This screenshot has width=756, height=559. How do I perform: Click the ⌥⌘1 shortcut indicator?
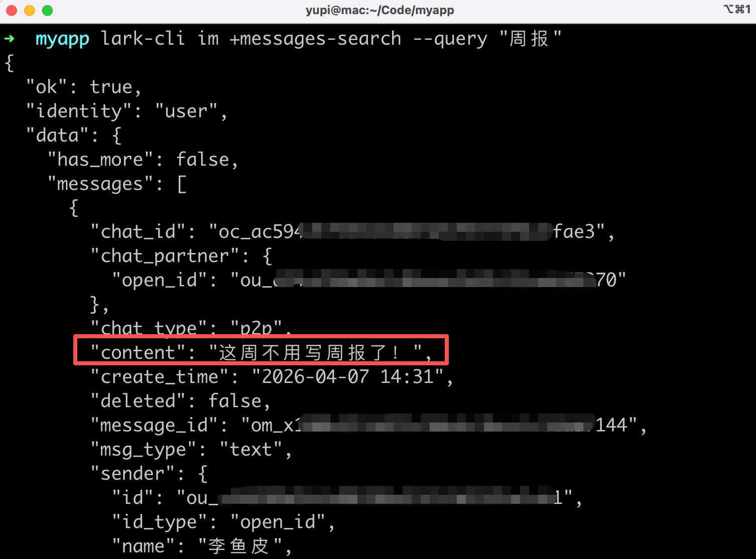tap(737, 9)
